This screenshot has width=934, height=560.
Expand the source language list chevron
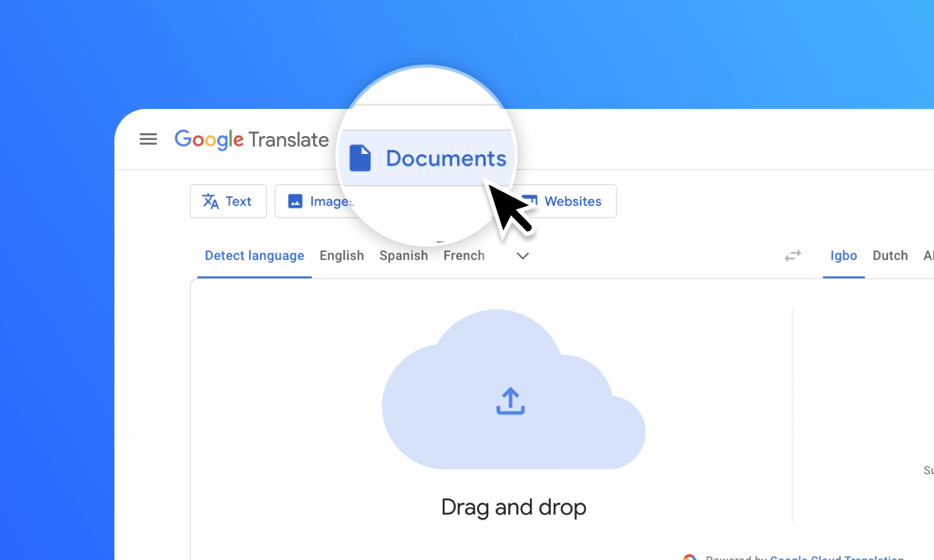(523, 256)
